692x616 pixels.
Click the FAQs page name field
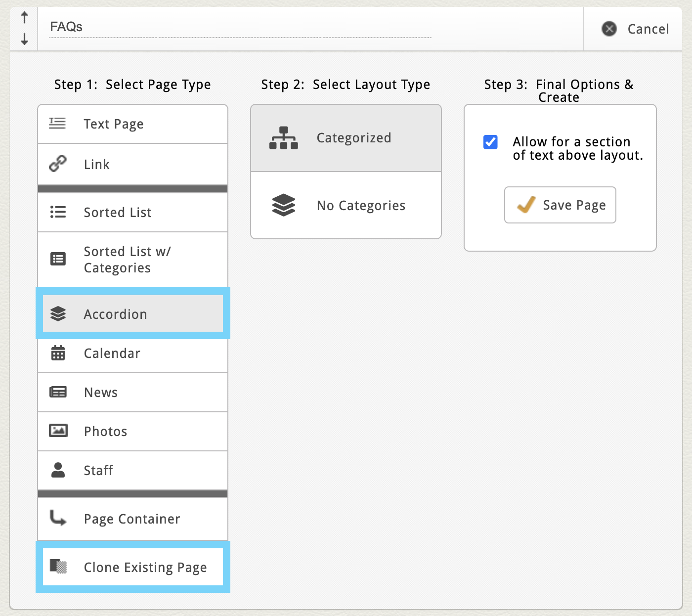coord(240,27)
